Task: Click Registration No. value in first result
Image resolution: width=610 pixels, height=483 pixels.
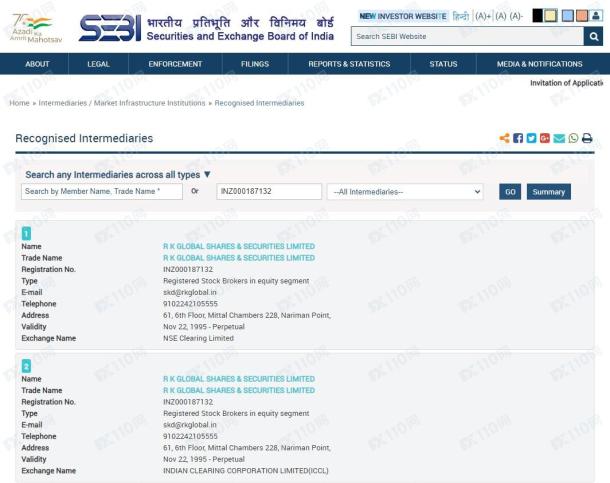Action: [x=188, y=269]
